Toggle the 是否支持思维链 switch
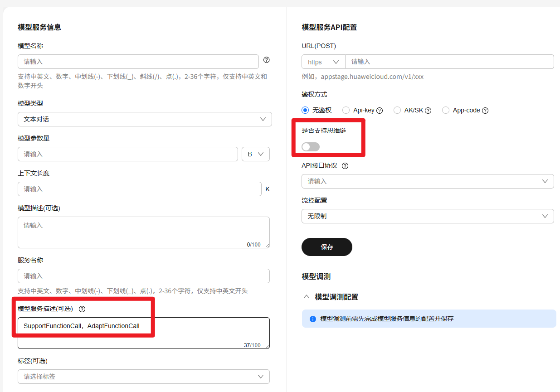The image size is (560, 392). [311, 147]
